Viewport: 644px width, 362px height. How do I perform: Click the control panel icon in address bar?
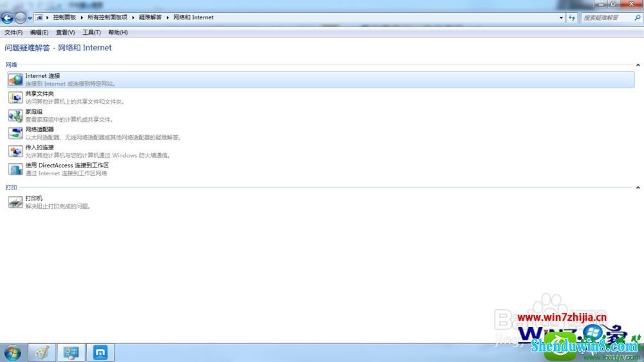pyautogui.click(x=39, y=17)
